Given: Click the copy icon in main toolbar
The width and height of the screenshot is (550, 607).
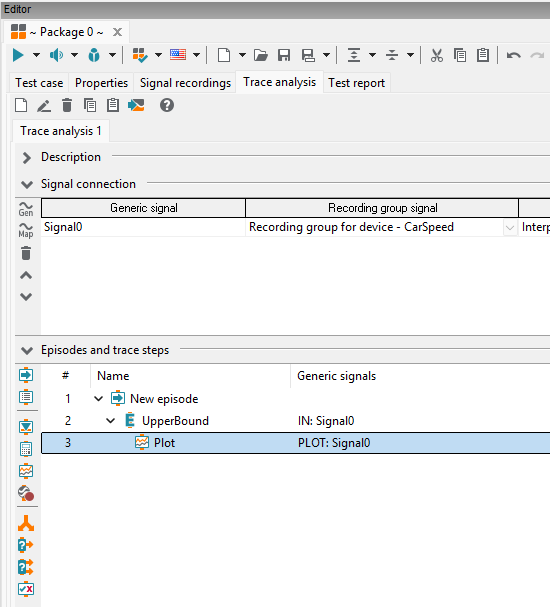Looking at the screenshot, I should coord(460,55).
